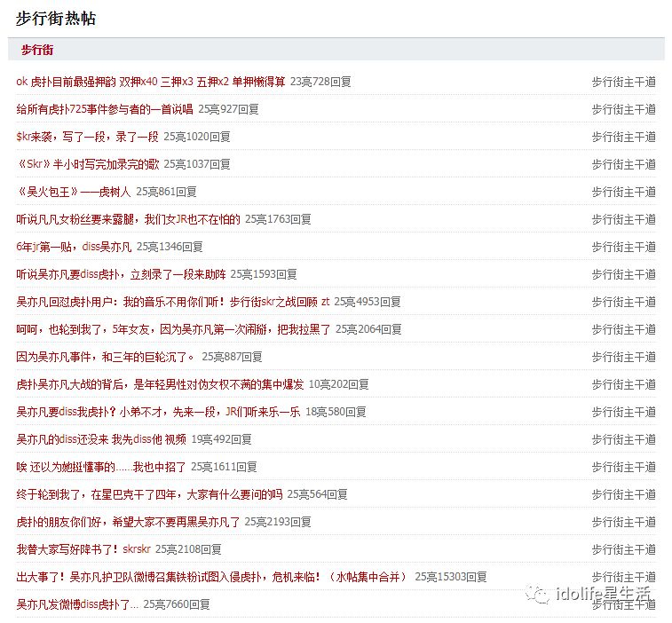This screenshot has height=623, width=672.
Task: Click 步行街主干道 beside '不要再黑吴亦凡了' post
Action: pos(623,522)
